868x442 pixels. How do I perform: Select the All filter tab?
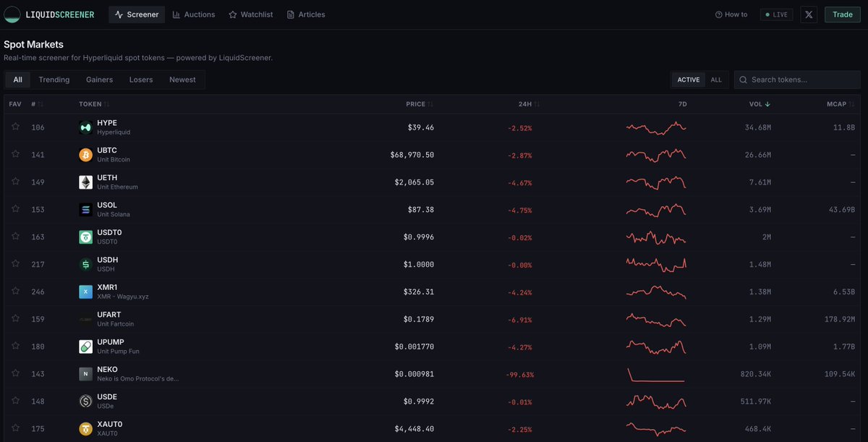pos(17,80)
